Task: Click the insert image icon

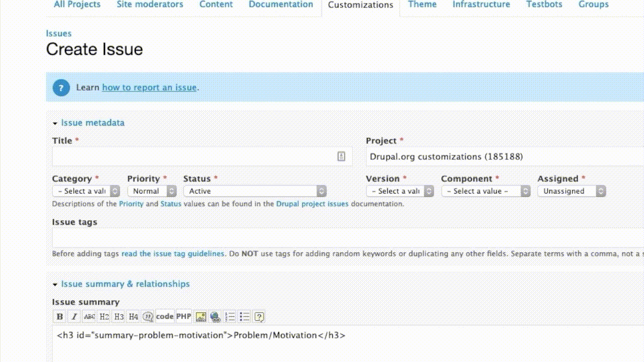Action: (201, 317)
